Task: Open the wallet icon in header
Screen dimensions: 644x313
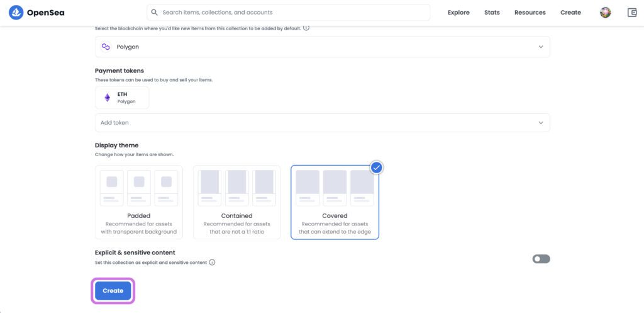Action: tap(632, 13)
